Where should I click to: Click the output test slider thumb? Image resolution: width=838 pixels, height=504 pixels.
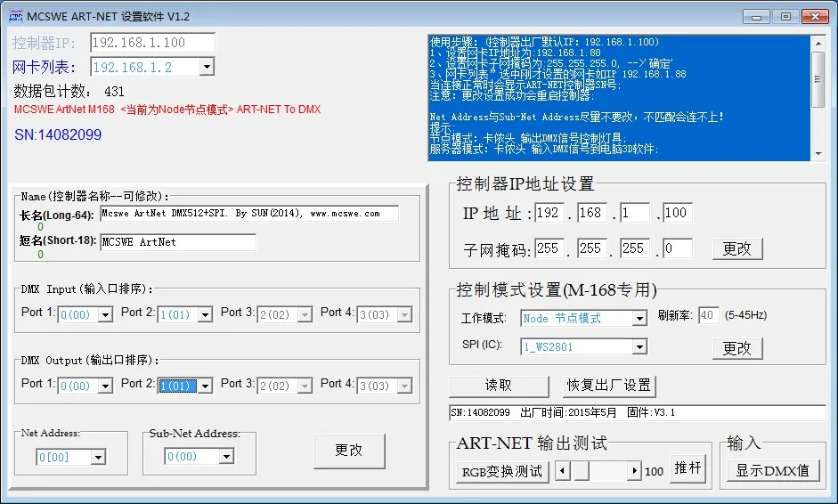pos(582,471)
